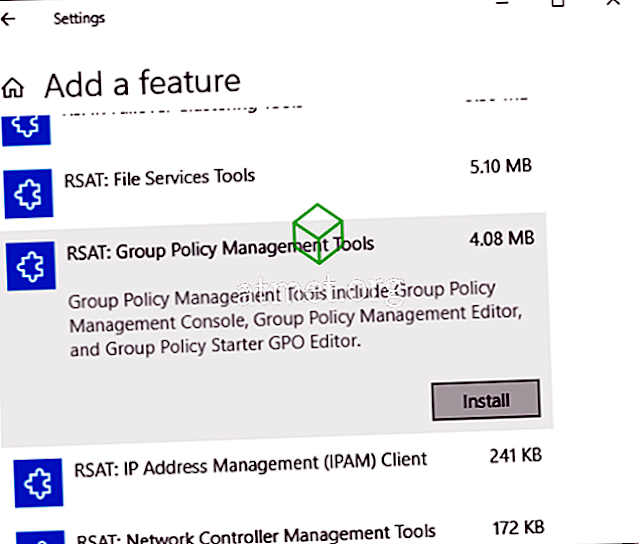Select RSAT: IP Address Management (IPAM) Client
639x544 pixels.
click(x=250, y=464)
